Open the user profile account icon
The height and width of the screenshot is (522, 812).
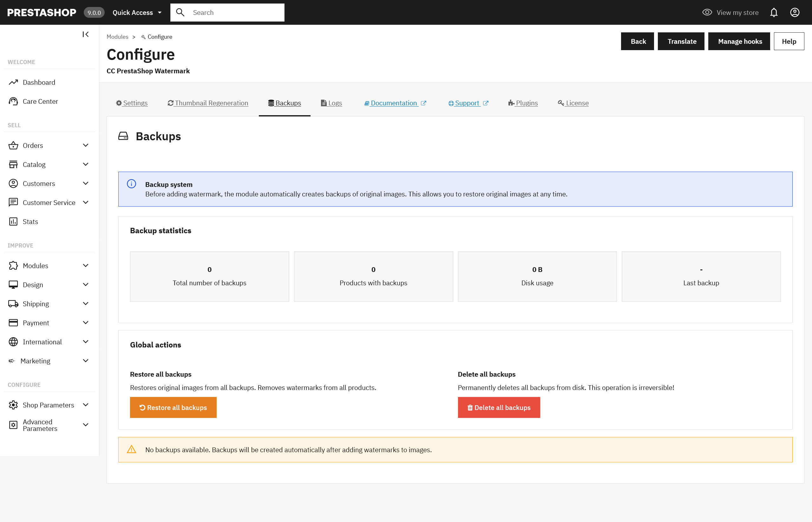point(795,13)
